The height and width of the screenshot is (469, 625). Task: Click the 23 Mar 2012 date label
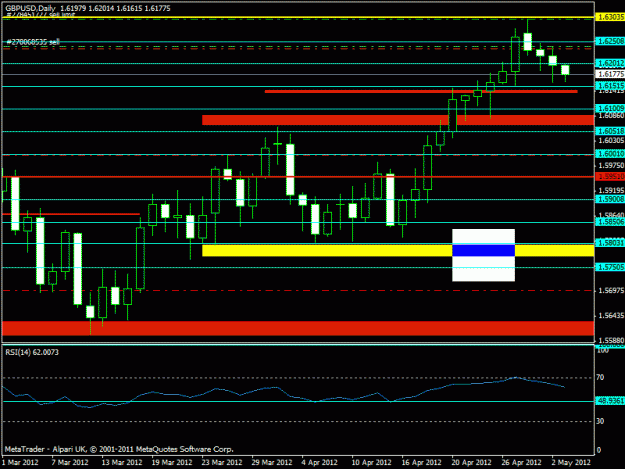pos(222,462)
